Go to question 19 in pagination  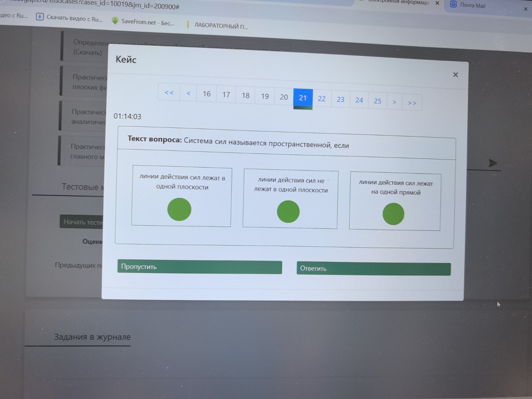click(265, 96)
